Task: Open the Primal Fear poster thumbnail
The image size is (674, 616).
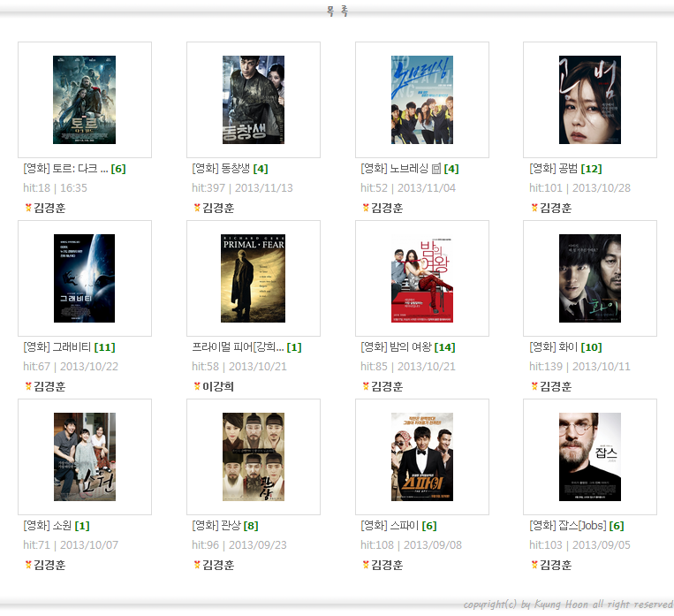Action: pyautogui.click(x=254, y=278)
